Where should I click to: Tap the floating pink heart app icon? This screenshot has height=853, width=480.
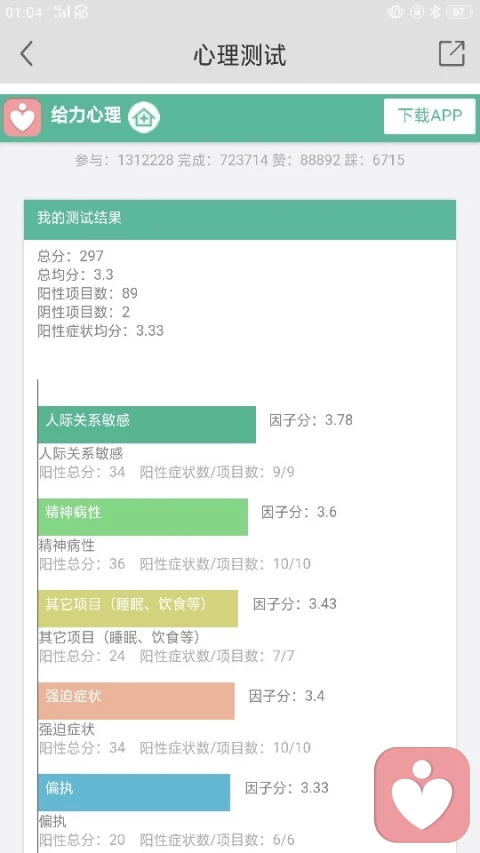[422, 794]
